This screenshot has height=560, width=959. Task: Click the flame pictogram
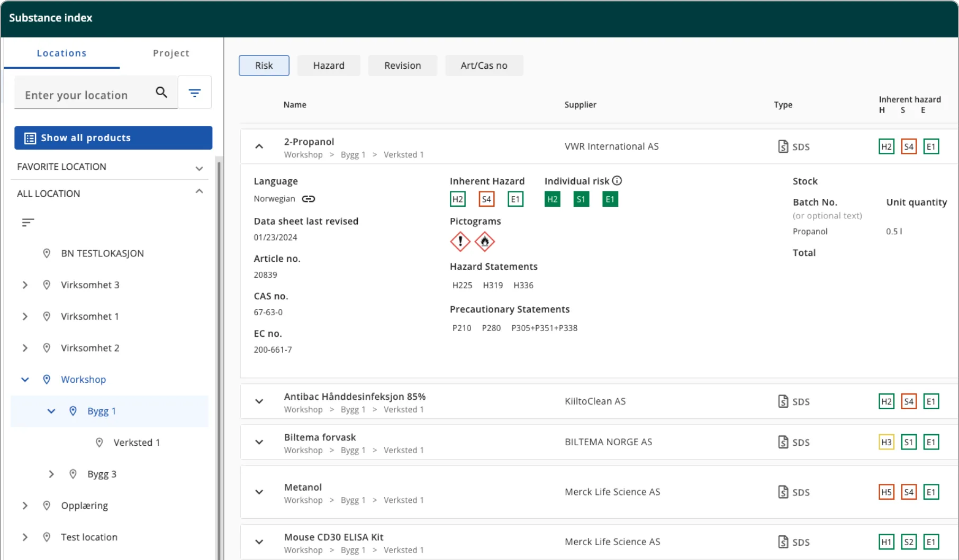(484, 242)
